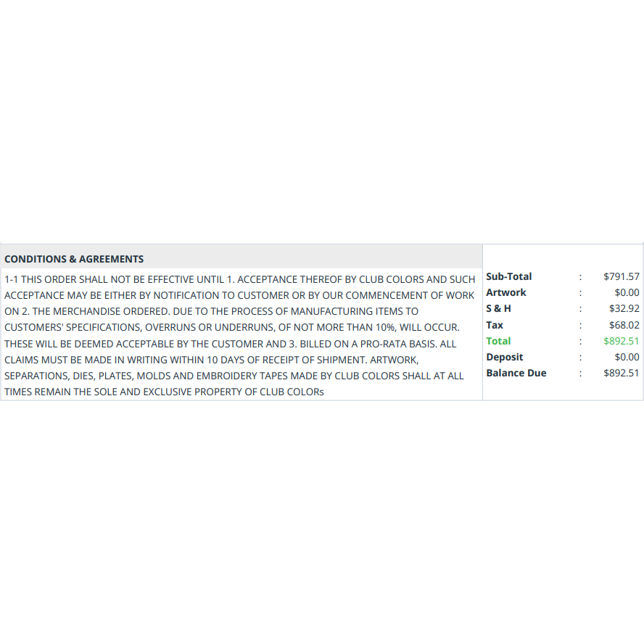The image size is (644, 644).
Task: Click the first line of conditions text
Action: tap(240, 280)
